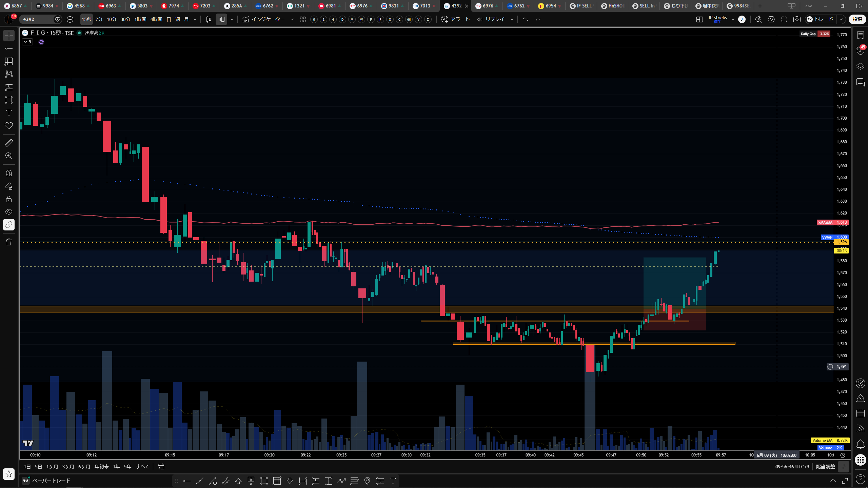Select the ruler measure tool
This screenshot has width=868, height=488.
click(x=9, y=143)
